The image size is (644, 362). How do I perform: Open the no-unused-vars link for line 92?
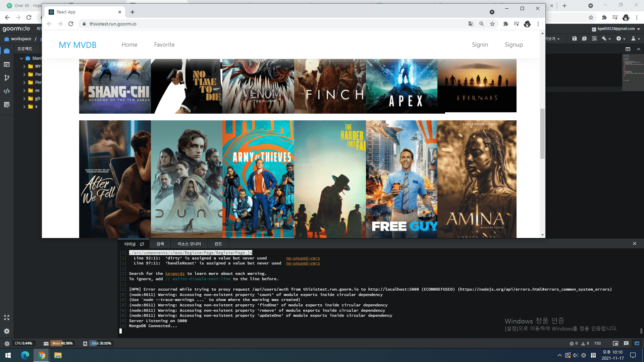303,258
